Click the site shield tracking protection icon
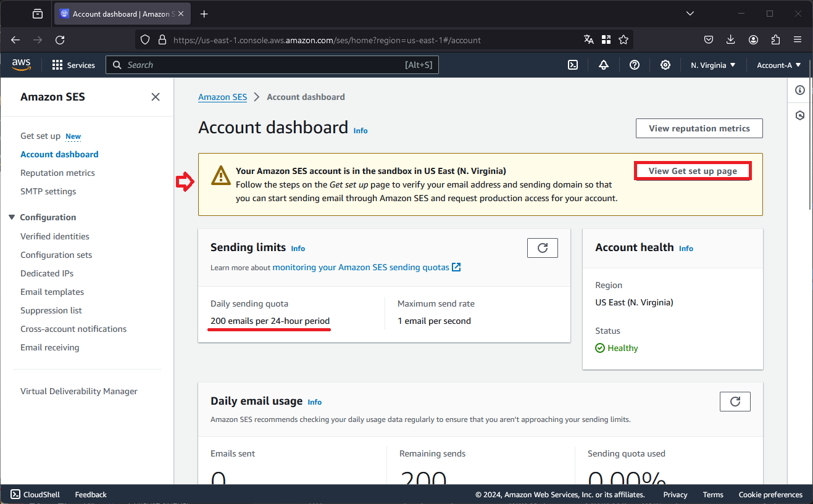This screenshot has height=504, width=813. tap(145, 40)
